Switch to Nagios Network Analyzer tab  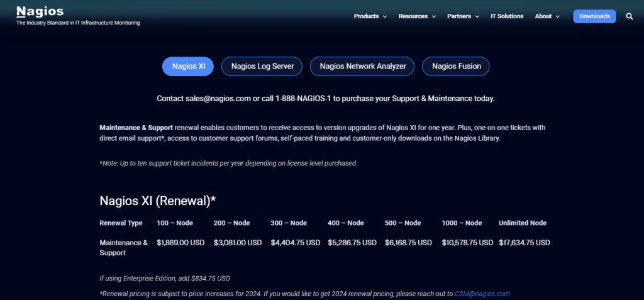363,66
